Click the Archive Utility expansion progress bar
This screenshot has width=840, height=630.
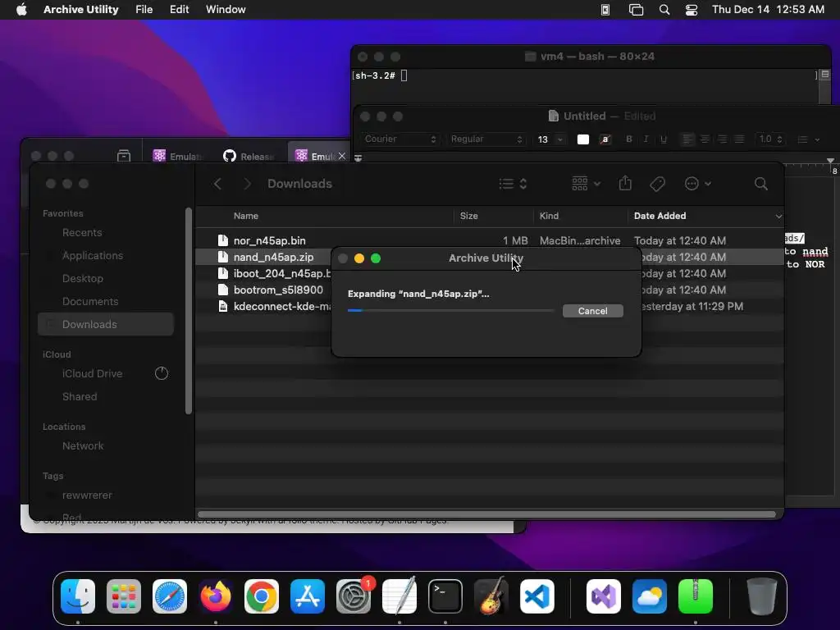click(x=450, y=310)
